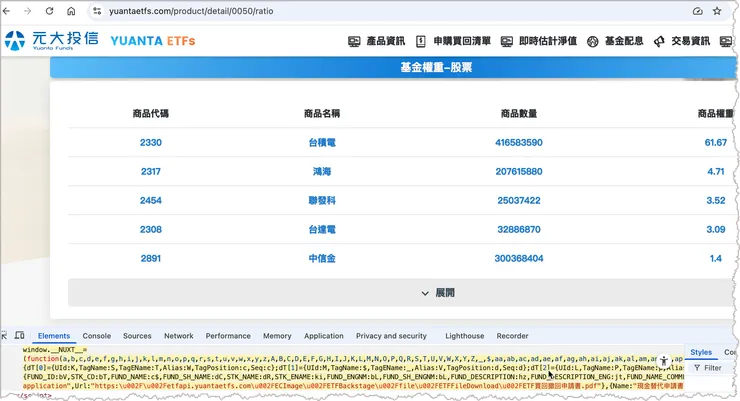Open the 基金配息 menu

[x=624, y=41]
